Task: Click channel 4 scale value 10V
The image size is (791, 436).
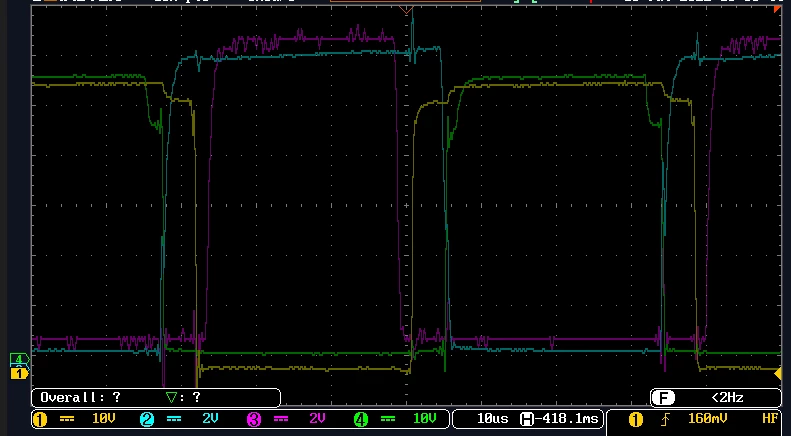Action: pyautogui.click(x=424, y=418)
